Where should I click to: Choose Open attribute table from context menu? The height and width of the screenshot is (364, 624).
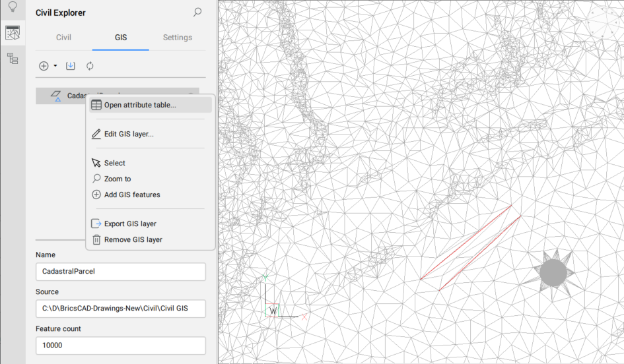click(x=140, y=105)
